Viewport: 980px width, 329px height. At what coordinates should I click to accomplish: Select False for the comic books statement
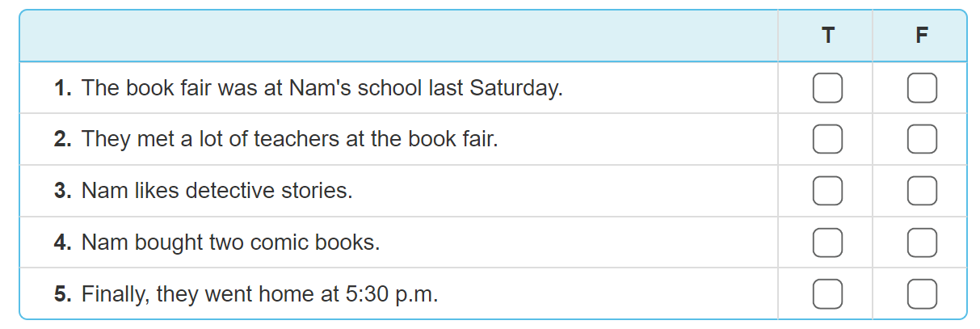[922, 243]
